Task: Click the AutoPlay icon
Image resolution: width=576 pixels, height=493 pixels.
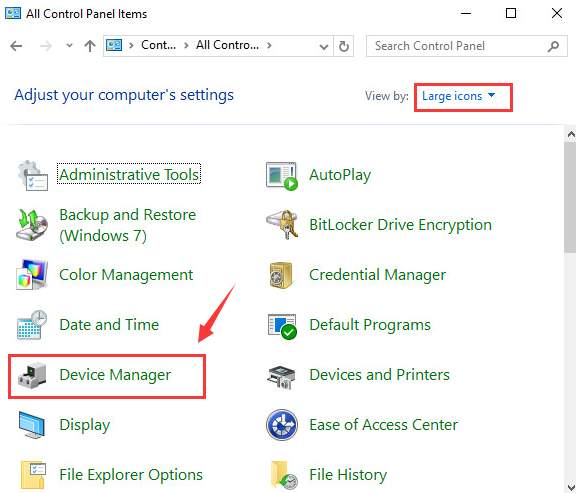Action: (282, 176)
